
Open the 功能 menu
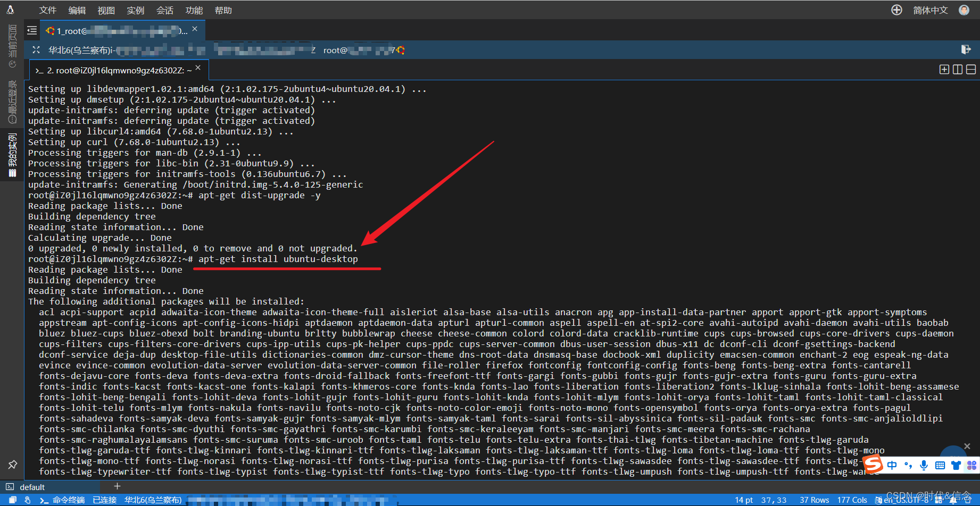194,10
